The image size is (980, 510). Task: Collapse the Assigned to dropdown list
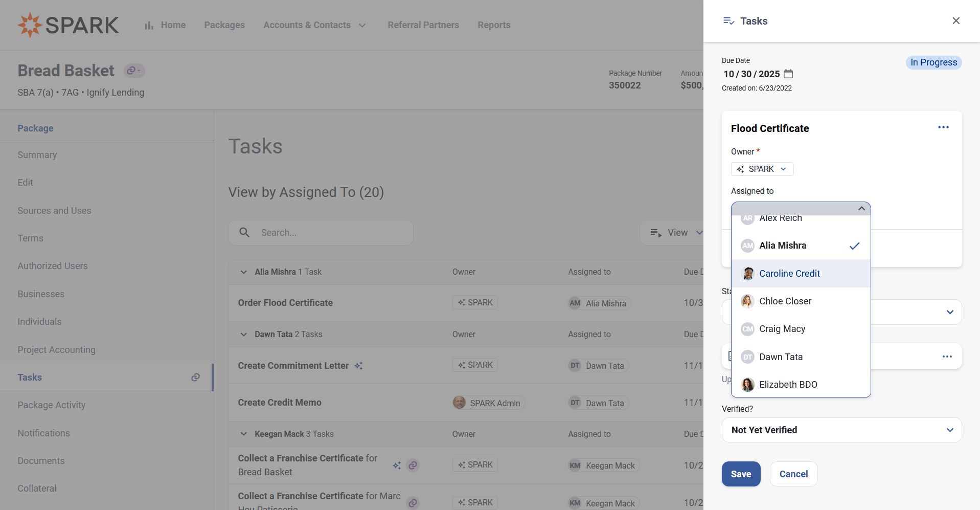(x=861, y=209)
